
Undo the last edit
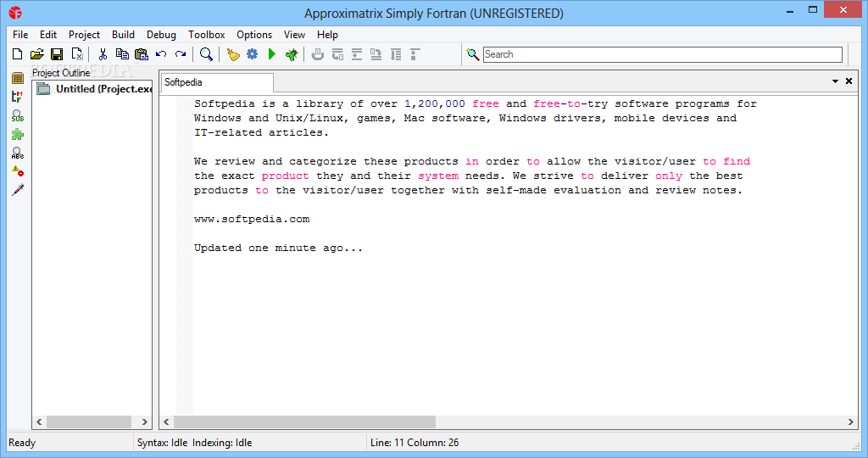(x=161, y=54)
